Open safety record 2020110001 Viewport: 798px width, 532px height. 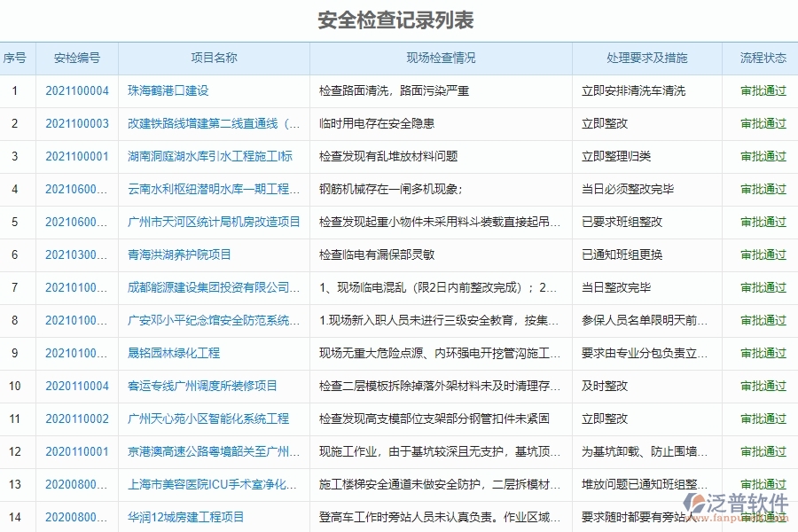point(77,451)
